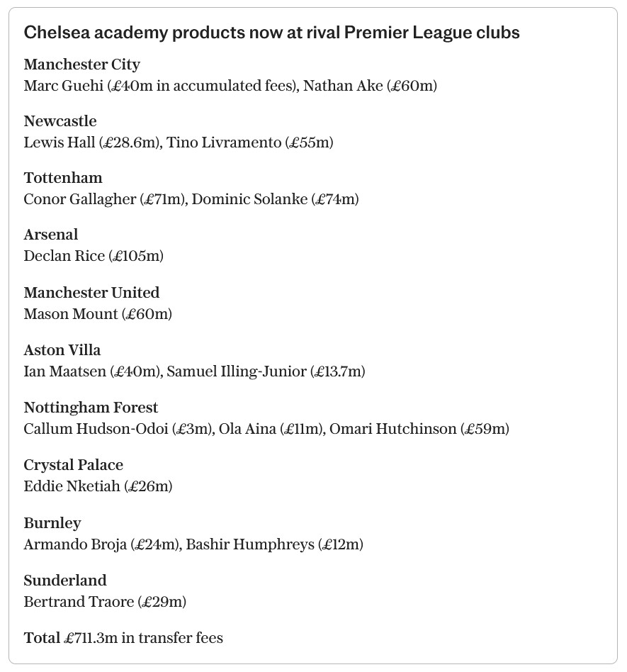Click the Crystal Palace club heading
Screen dimensions: 627x672
(x=74, y=465)
